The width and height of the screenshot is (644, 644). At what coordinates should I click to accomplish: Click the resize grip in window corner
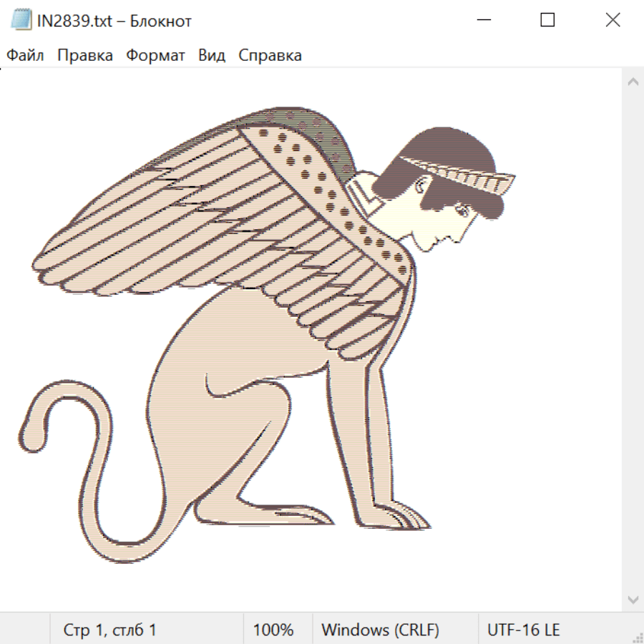click(x=638, y=638)
